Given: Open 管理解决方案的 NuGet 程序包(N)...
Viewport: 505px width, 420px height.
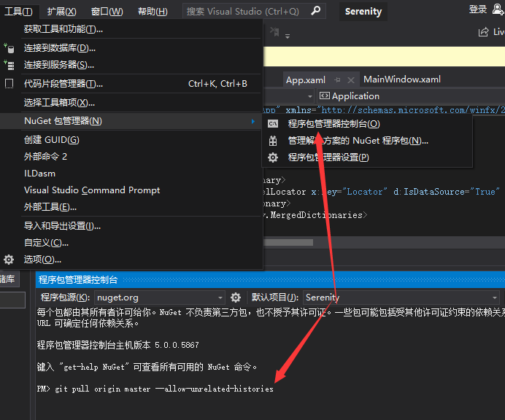Looking at the screenshot, I should click(367, 141).
